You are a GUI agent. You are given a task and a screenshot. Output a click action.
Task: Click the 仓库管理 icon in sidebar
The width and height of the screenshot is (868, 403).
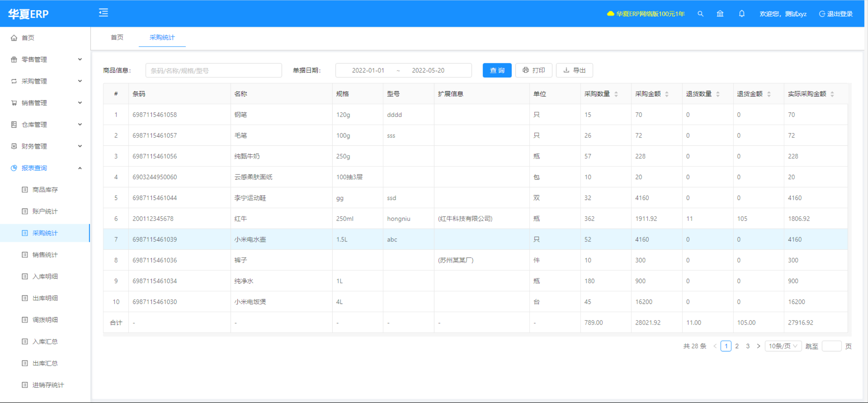14,125
